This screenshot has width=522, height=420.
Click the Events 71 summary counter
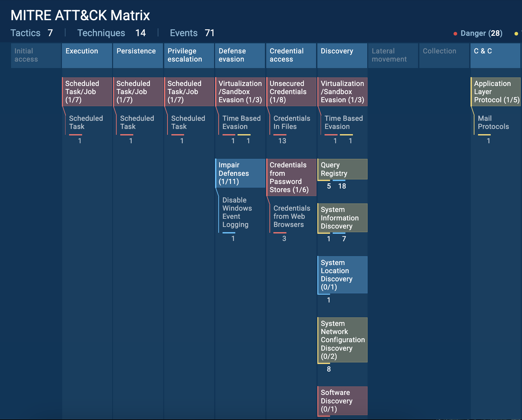(192, 33)
